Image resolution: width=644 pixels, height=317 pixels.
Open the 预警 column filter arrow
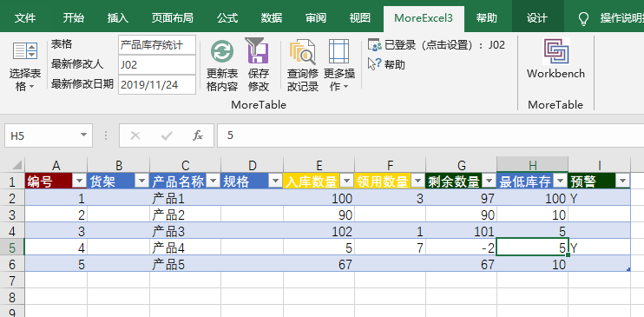(x=622, y=181)
